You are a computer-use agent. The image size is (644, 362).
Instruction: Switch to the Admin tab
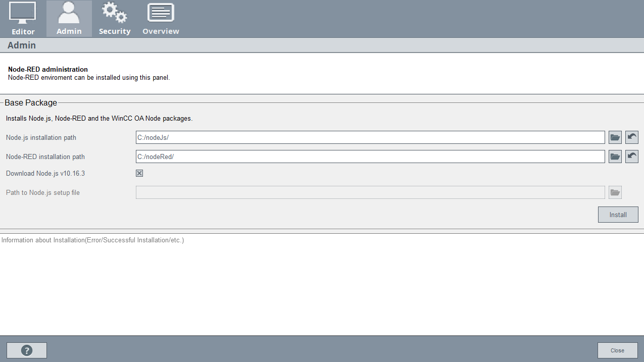pos(69,19)
